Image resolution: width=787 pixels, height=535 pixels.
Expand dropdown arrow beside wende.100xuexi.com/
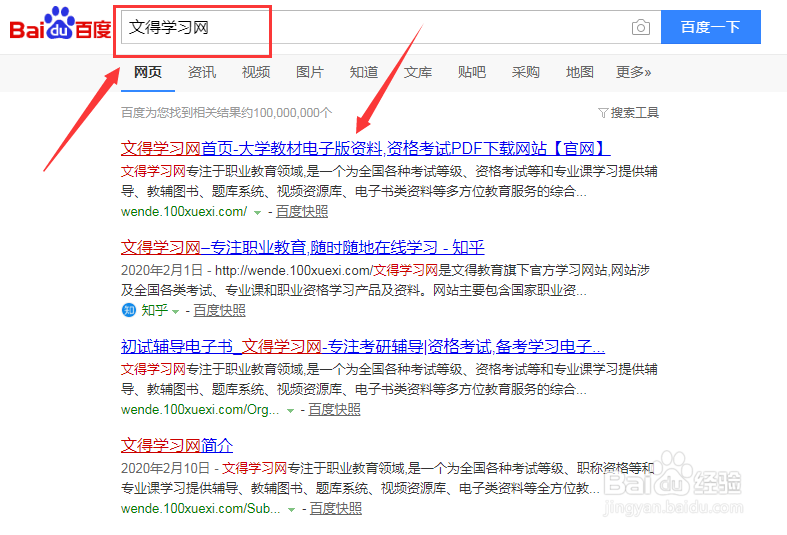[257, 213]
